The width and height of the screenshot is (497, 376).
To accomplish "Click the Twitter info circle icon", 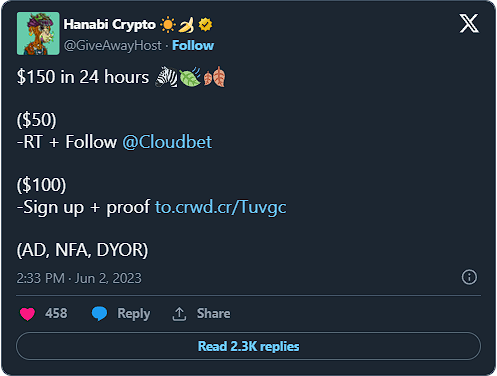I will pos(469,277).
